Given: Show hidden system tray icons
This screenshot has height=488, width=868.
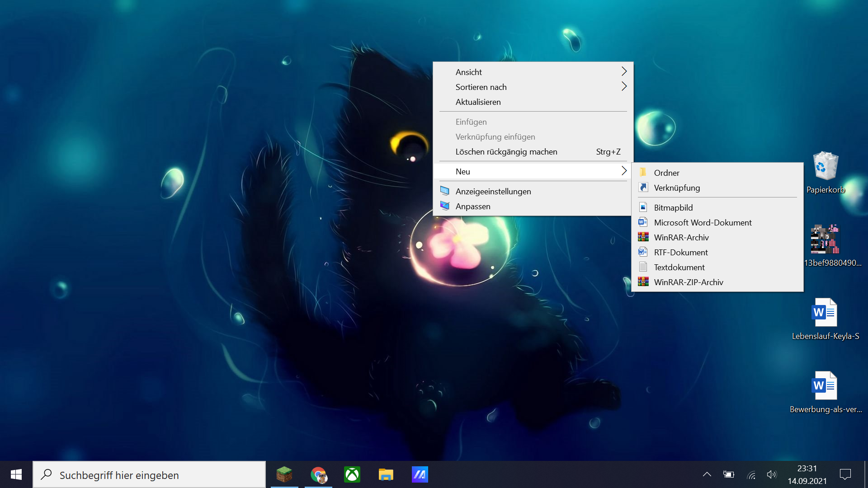Looking at the screenshot, I should pos(707,474).
